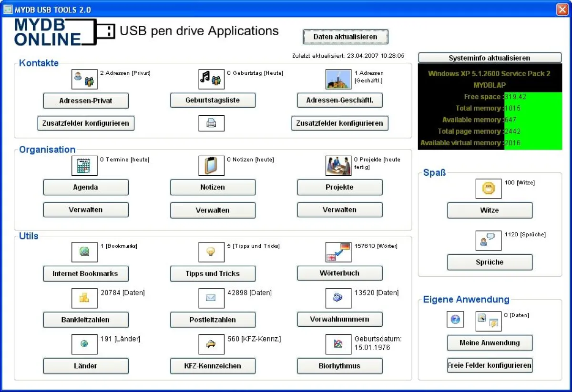Click the clipboard icon above Notizen

211,166
